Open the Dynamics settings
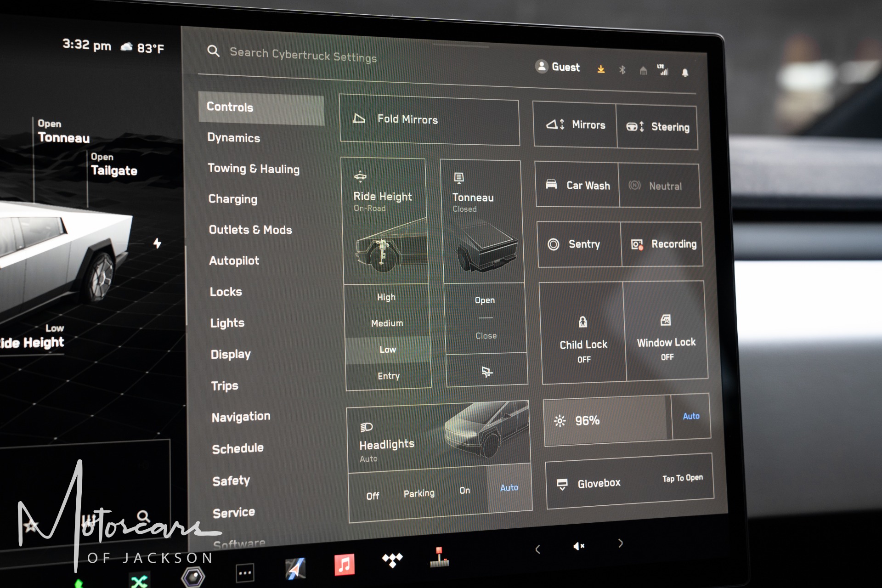The width and height of the screenshot is (882, 588). [233, 138]
